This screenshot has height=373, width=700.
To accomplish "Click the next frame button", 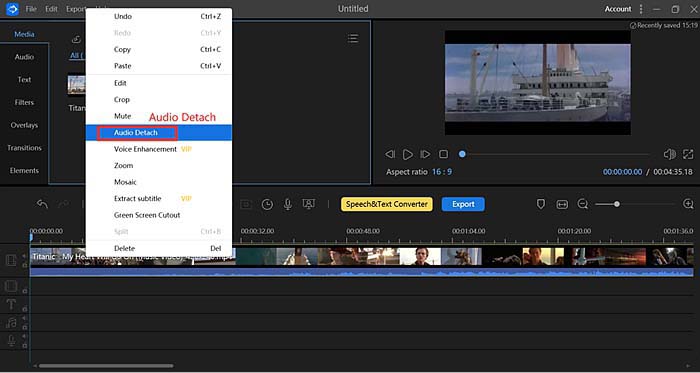I will click(x=425, y=154).
